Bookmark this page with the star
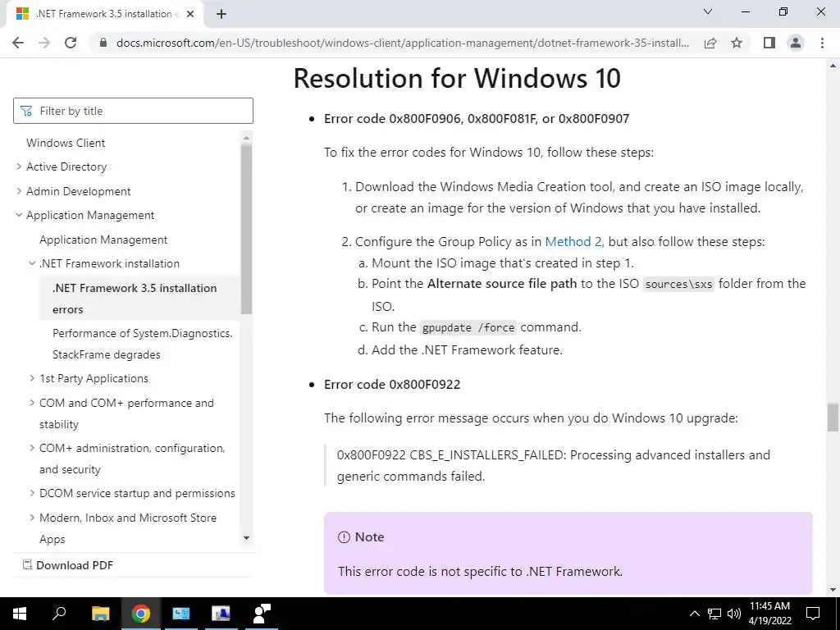 737,43
